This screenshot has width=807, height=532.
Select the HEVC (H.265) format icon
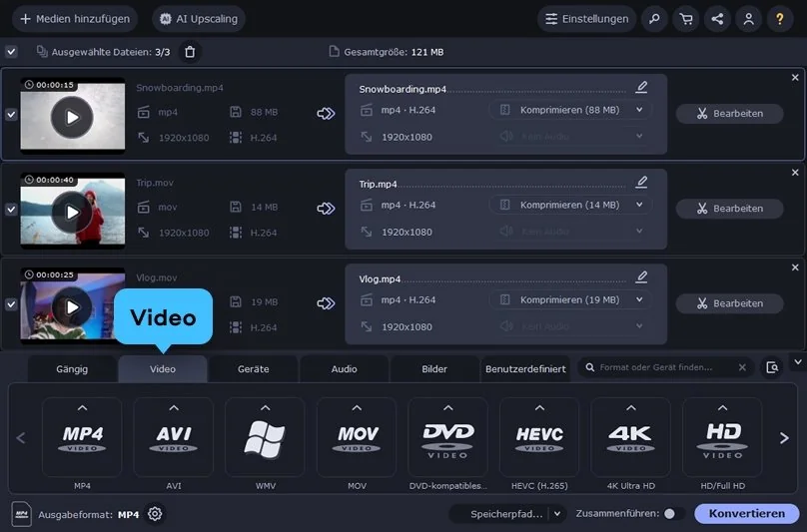pos(539,437)
